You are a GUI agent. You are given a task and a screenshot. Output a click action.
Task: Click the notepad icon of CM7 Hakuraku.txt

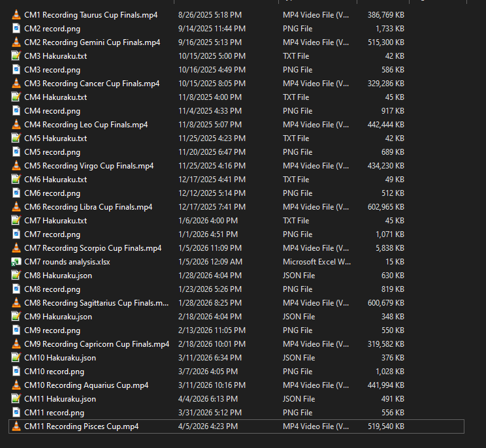16,221
